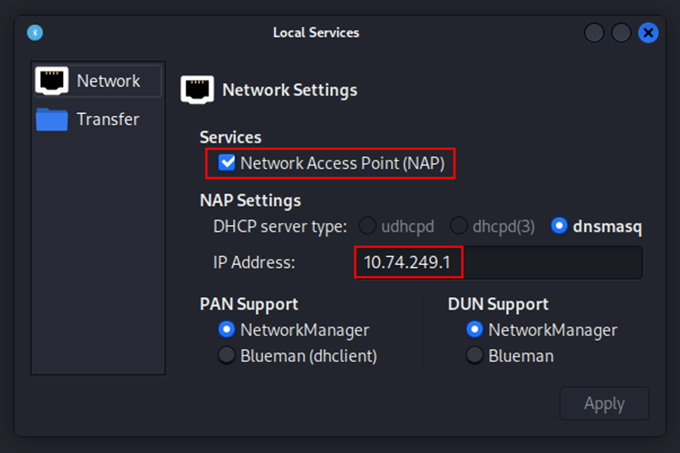Screen dimensions: 680x453
Task: Close the Local Services window
Action: 648,33
